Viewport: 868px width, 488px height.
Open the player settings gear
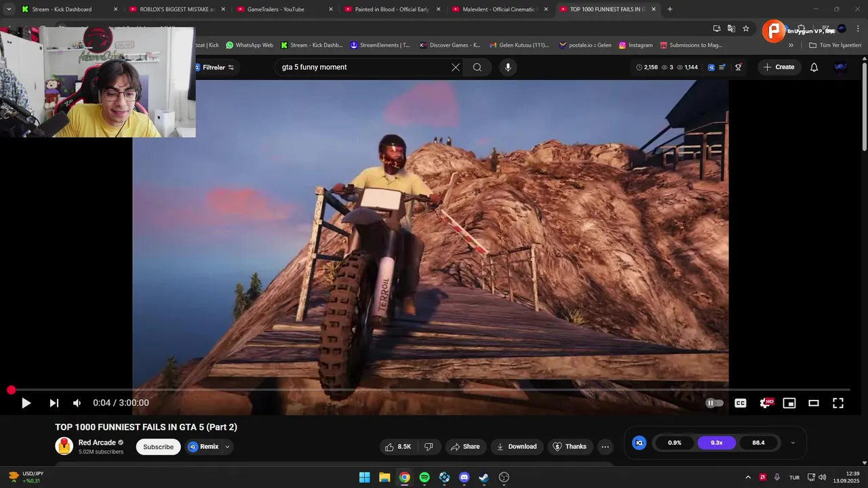pos(766,403)
